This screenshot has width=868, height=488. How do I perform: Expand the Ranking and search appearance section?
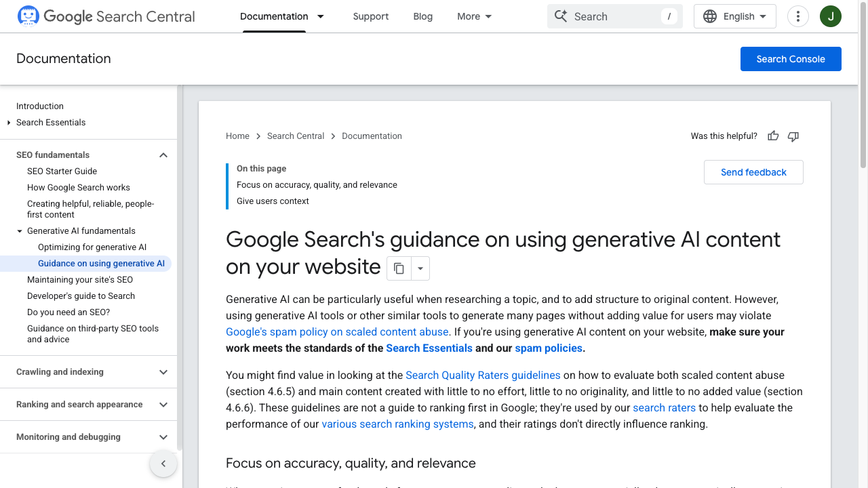[x=163, y=405]
